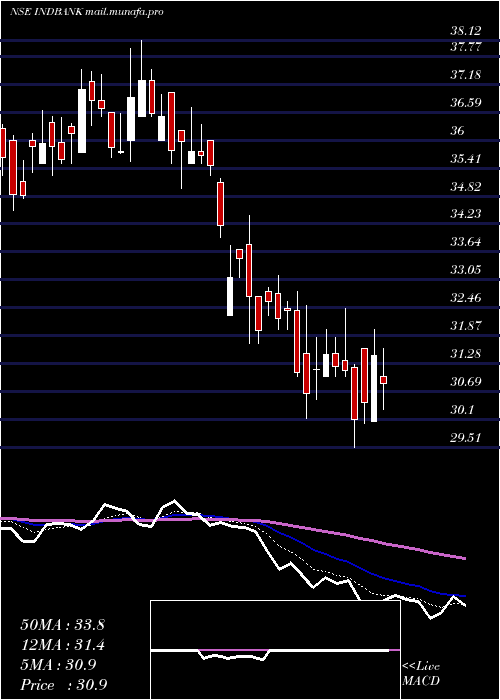Click the 36 price axis label

[x=458, y=131]
